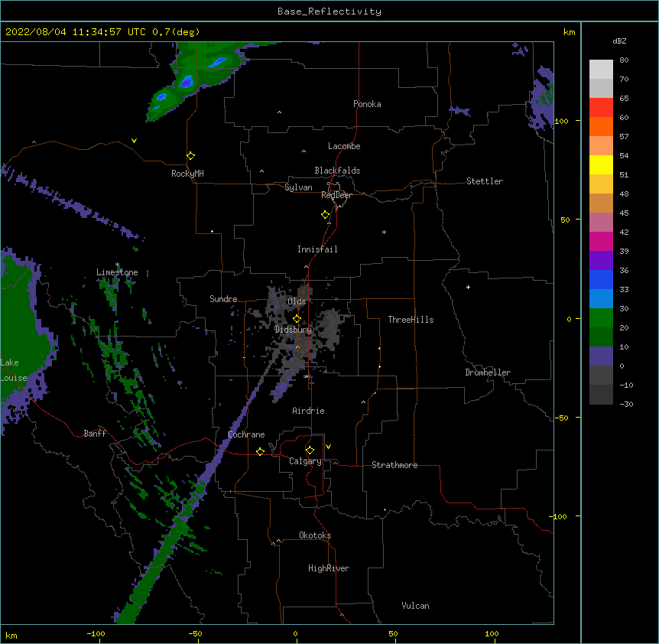
Task: Click the yellow radar marker between Olds and Didsbury
Action: tap(297, 319)
